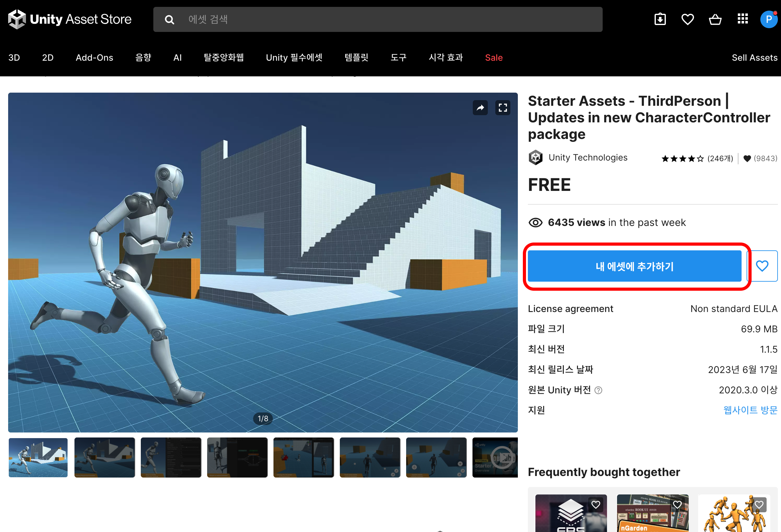Toggle favorite heart next to add button
This screenshot has width=781, height=532.
tap(762, 266)
